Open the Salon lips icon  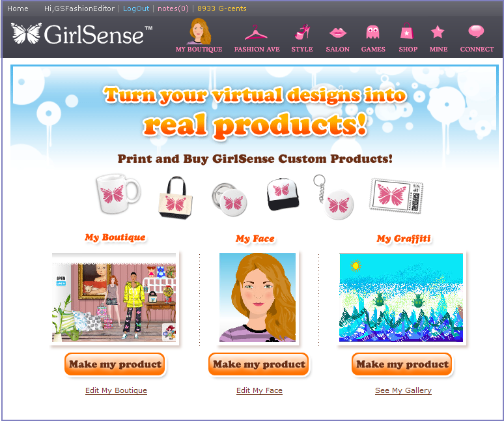pos(338,33)
